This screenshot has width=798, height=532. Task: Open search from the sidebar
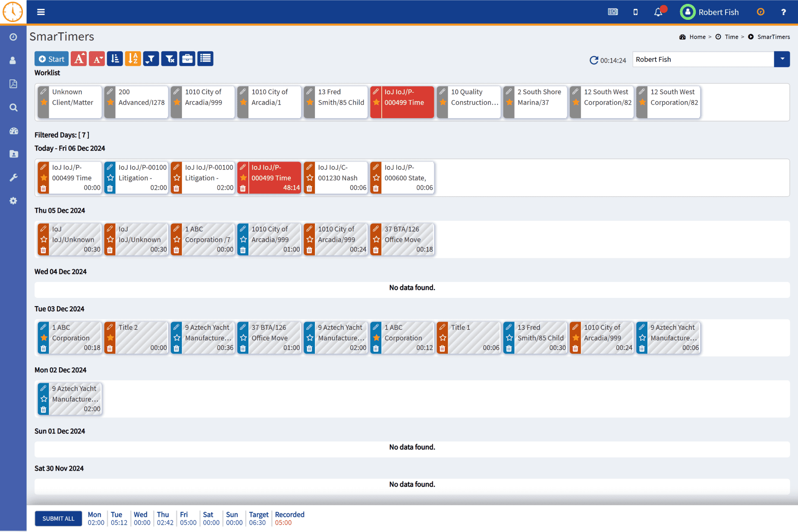[13, 107]
